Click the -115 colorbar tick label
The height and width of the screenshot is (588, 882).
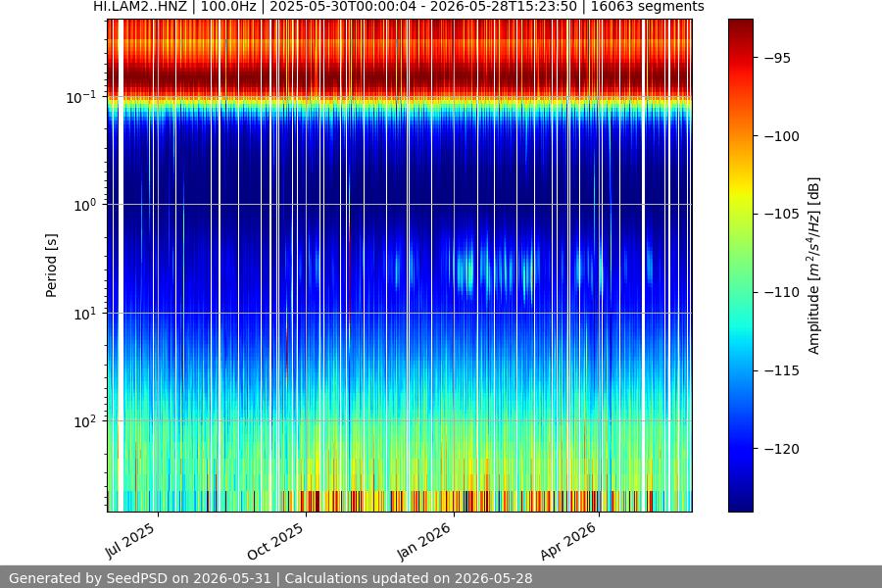(781, 370)
